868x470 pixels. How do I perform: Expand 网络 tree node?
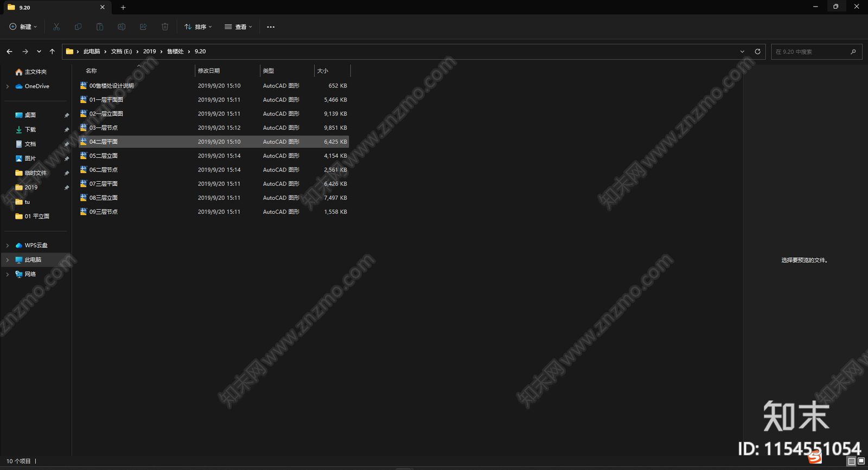8,275
